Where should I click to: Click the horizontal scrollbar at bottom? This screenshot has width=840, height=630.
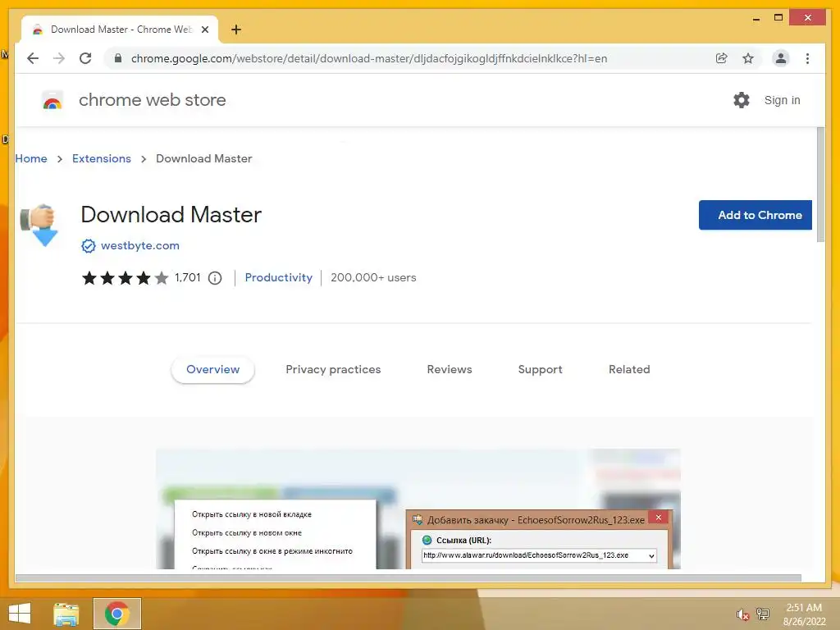409,578
